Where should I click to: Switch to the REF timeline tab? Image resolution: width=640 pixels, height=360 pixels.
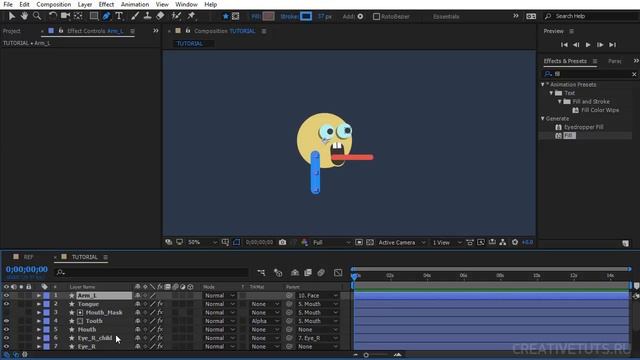(28, 257)
